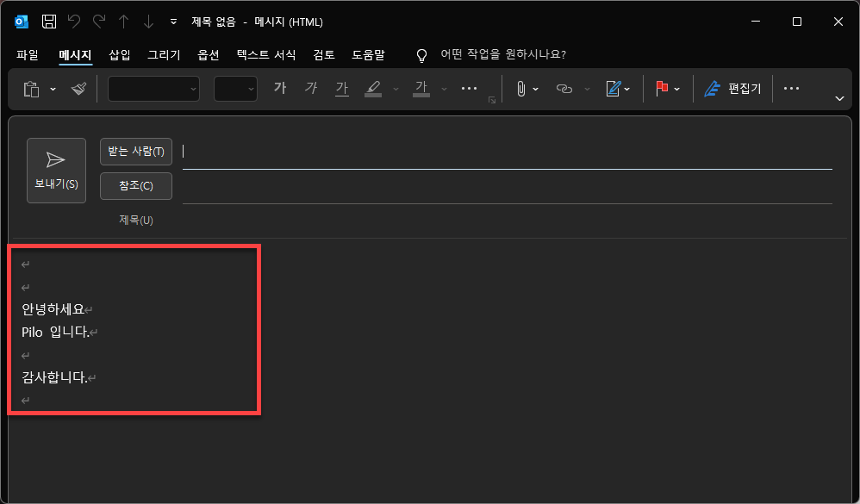The width and height of the screenshot is (860, 504).
Task: Open the 편집기 editor button
Action: 733,89
